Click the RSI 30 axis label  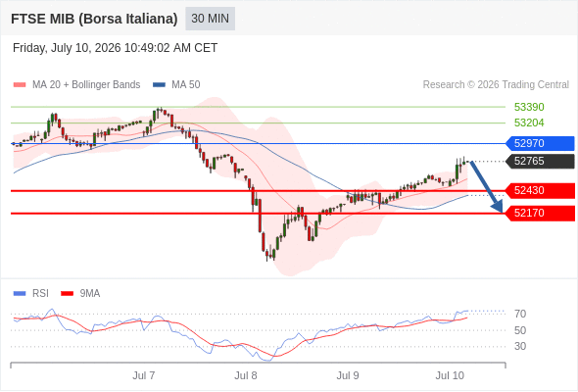click(520, 346)
